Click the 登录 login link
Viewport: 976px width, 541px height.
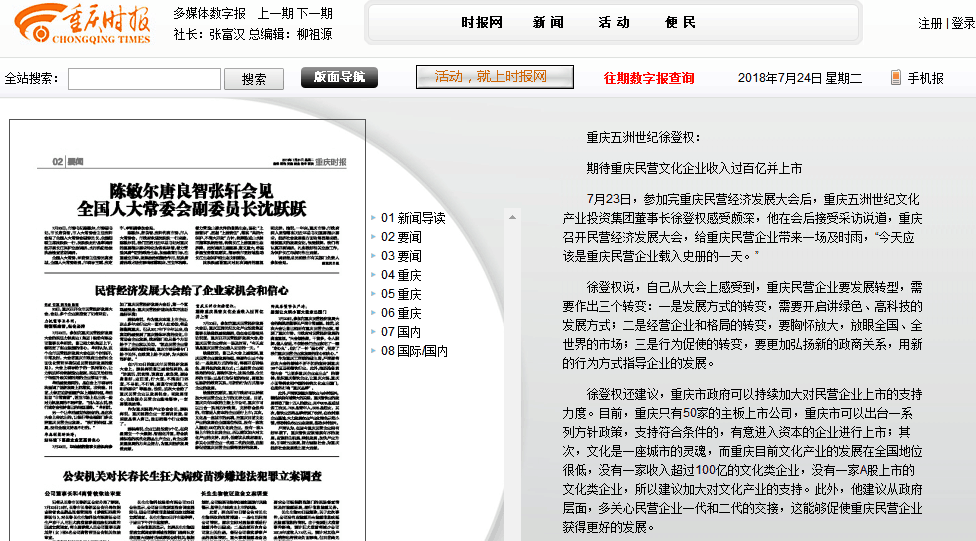963,24
